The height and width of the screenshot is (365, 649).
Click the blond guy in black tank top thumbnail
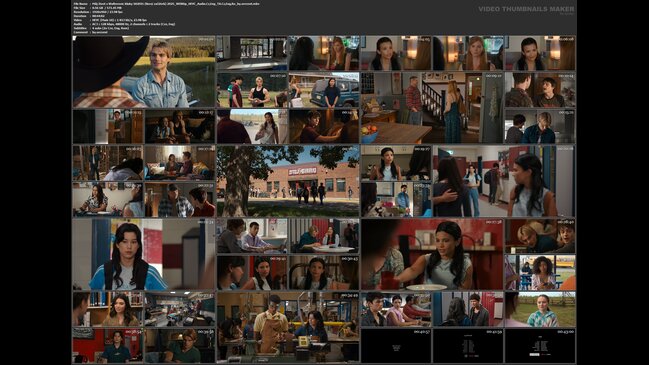pos(252,90)
